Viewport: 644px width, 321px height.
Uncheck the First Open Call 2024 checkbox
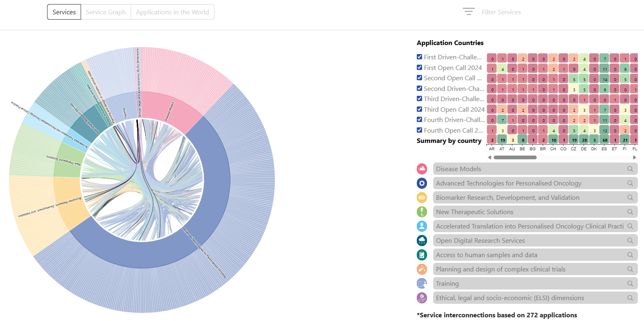(x=419, y=68)
